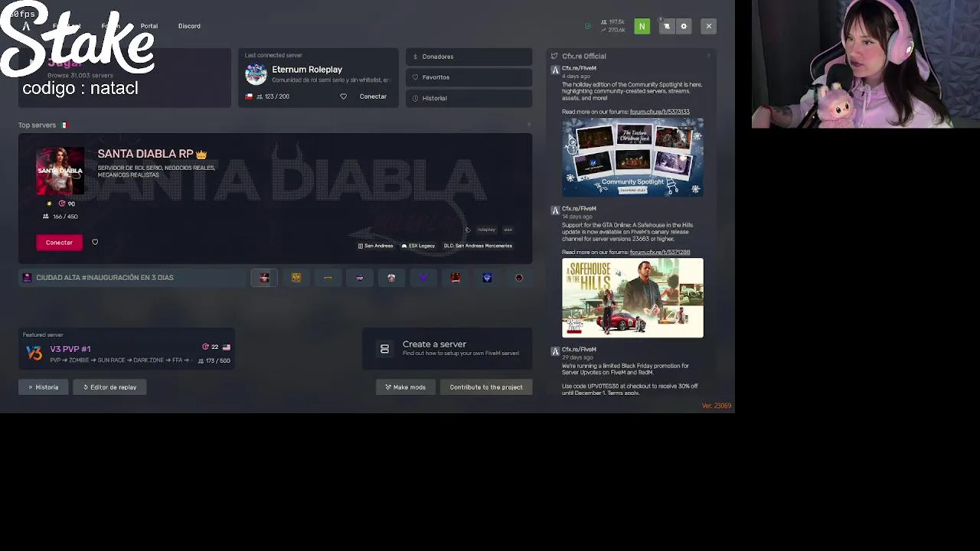Open the forum.cfx.re/t/5373133 link
This screenshot has width=980, height=551.
(660, 112)
